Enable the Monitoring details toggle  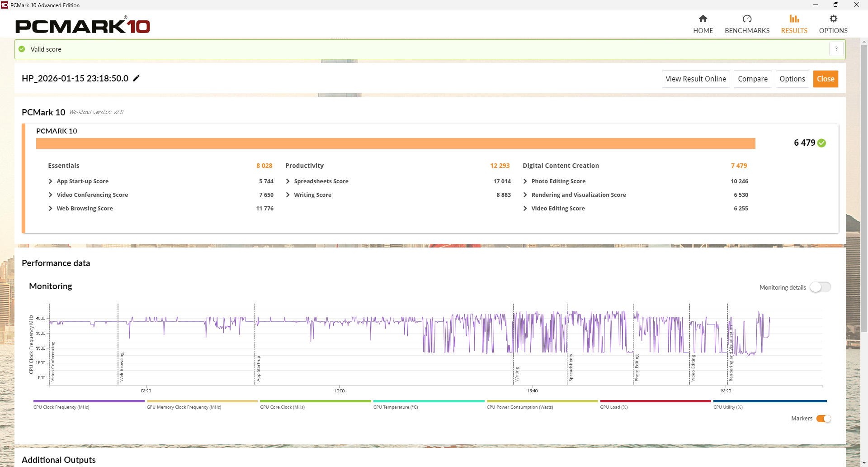click(820, 287)
